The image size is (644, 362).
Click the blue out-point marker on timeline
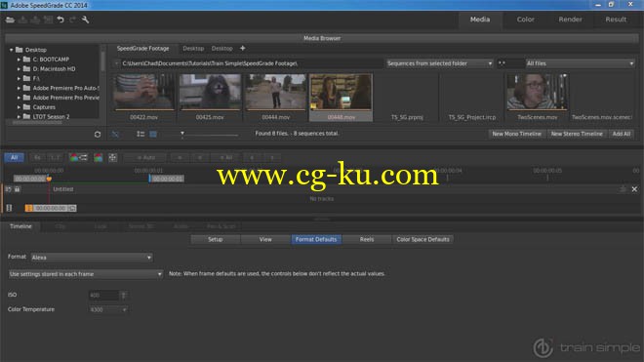[150, 179]
